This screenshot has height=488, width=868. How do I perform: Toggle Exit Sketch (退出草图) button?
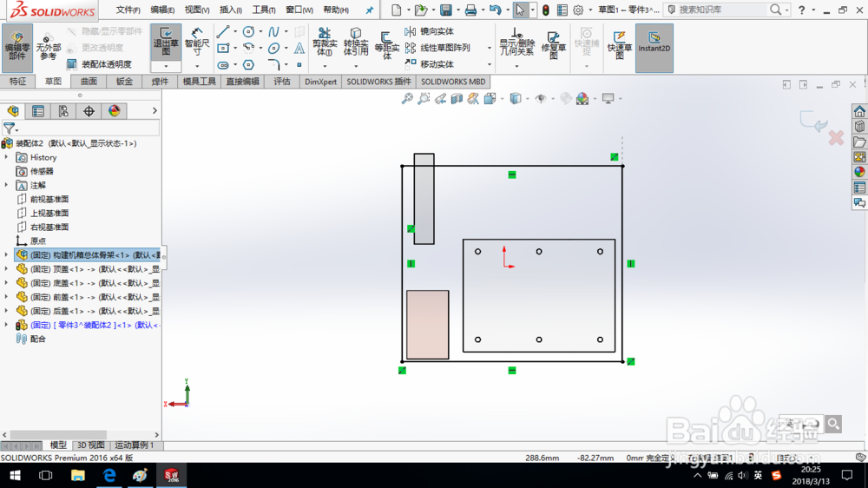(166, 42)
